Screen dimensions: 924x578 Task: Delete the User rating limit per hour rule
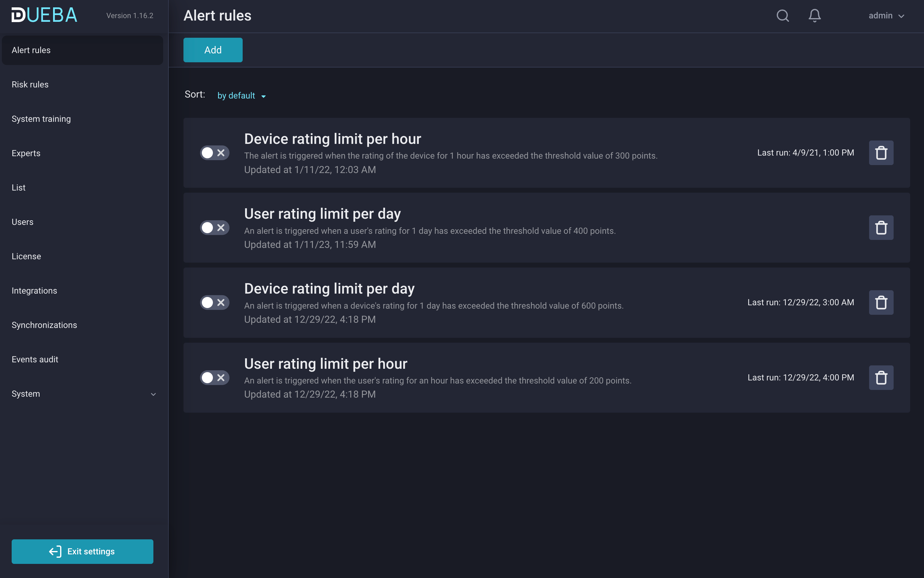(881, 378)
